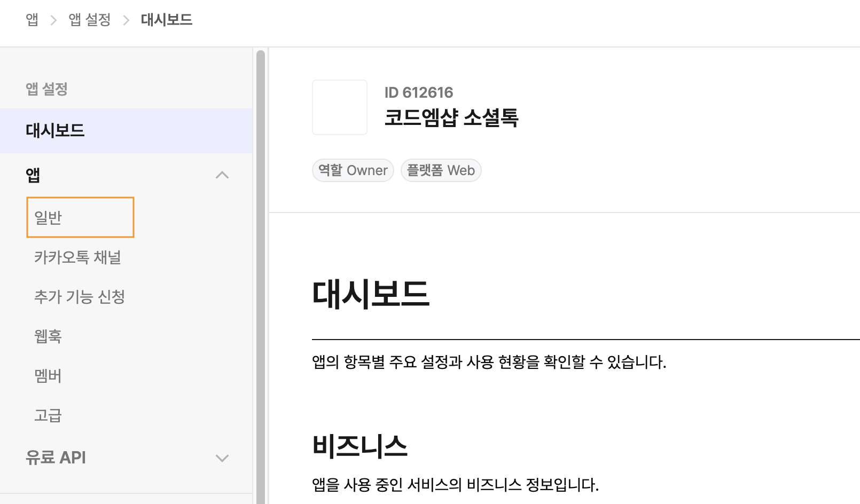The image size is (860, 504).
Task: Open the 카카오톡 채널 settings page
Action: pyautogui.click(x=77, y=257)
